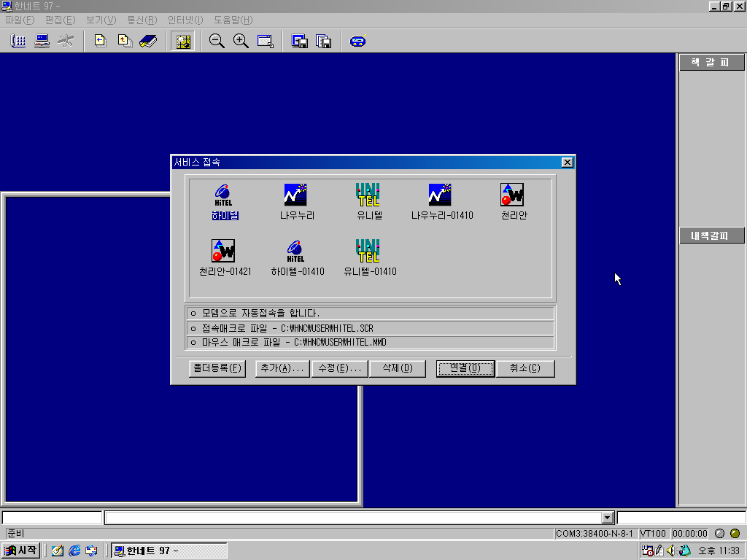Click the grayed-out scissors disconnect toolbar icon

pos(66,41)
